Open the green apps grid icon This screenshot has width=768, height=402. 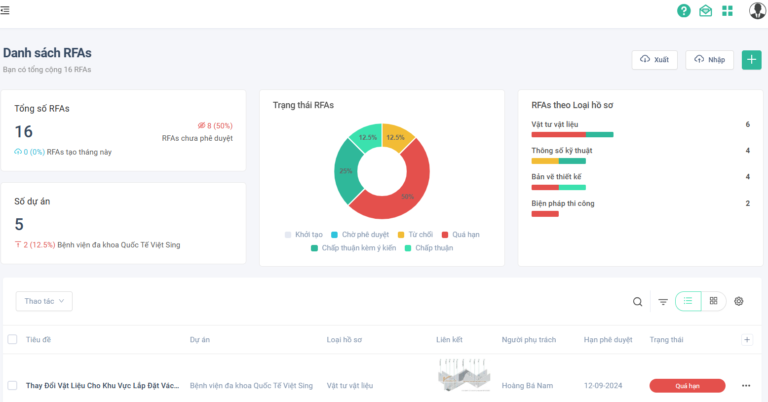click(727, 11)
